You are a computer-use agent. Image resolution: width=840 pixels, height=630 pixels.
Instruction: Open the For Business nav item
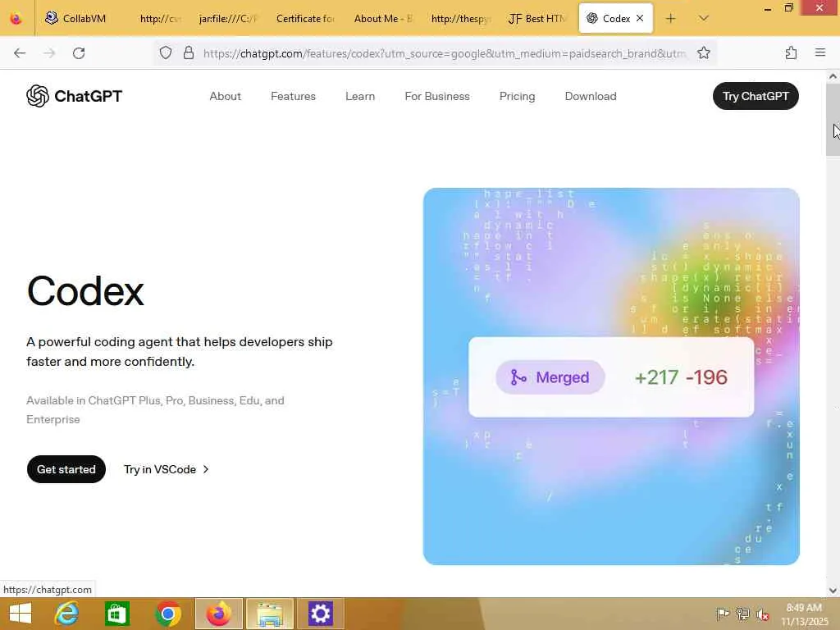[x=437, y=97]
